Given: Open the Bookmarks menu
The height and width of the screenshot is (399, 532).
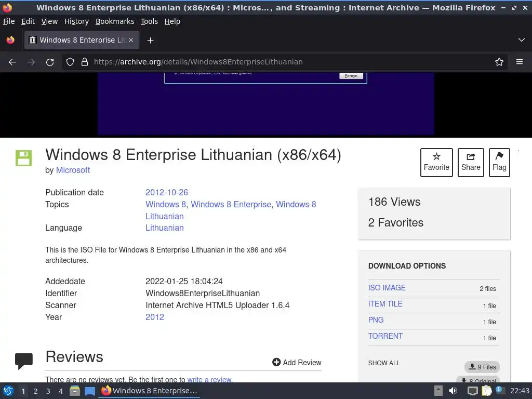Looking at the screenshot, I should (x=115, y=21).
